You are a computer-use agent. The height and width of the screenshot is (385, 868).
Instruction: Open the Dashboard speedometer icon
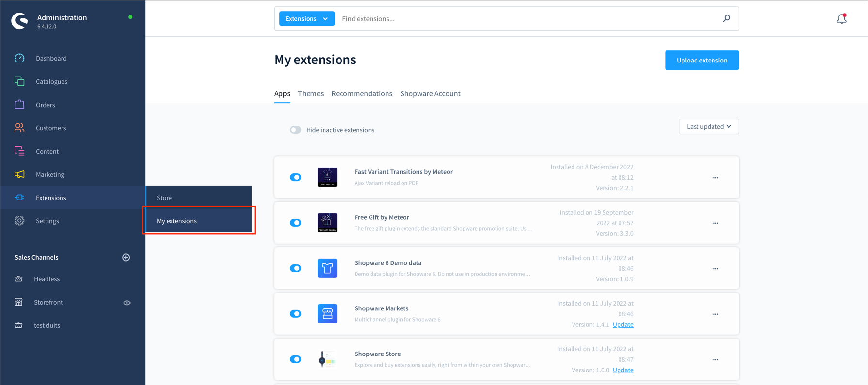(x=19, y=58)
